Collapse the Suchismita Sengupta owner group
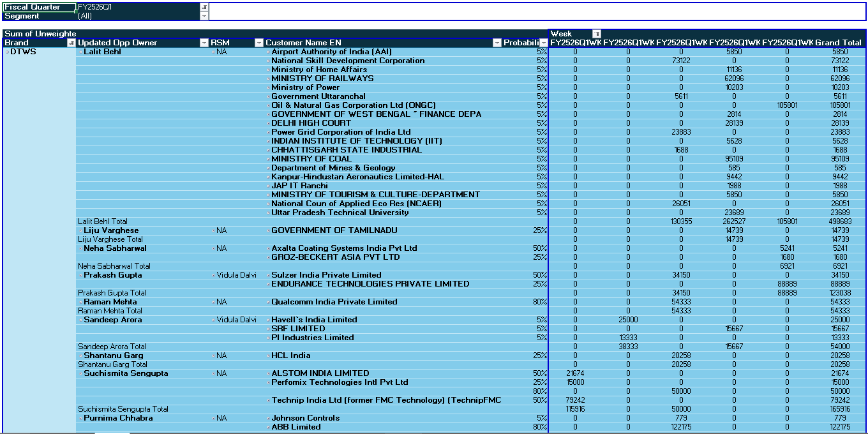This screenshot has height=434, width=868. click(80, 373)
